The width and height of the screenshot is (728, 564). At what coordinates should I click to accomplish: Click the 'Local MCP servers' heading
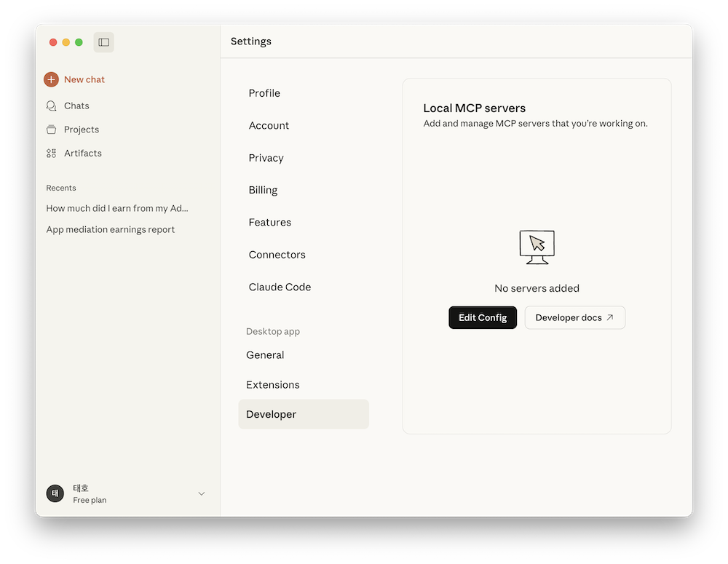tap(475, 108)
